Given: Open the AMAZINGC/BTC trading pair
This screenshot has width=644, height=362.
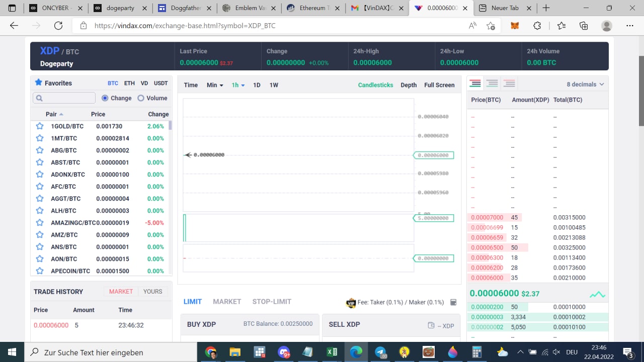Looking at the screenshot, I should [101, 223].
